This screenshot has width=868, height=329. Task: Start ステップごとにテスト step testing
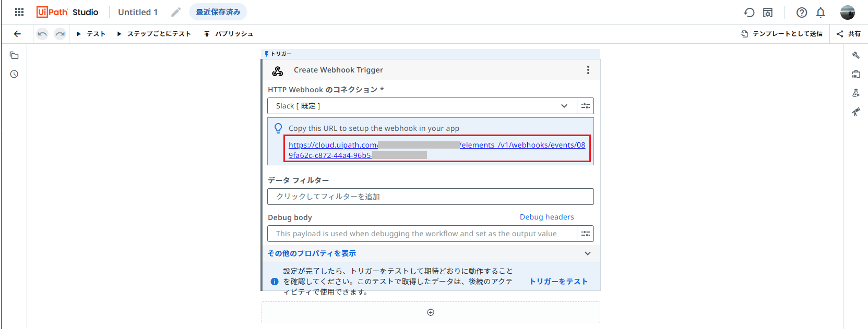click(x=154, y=34)
